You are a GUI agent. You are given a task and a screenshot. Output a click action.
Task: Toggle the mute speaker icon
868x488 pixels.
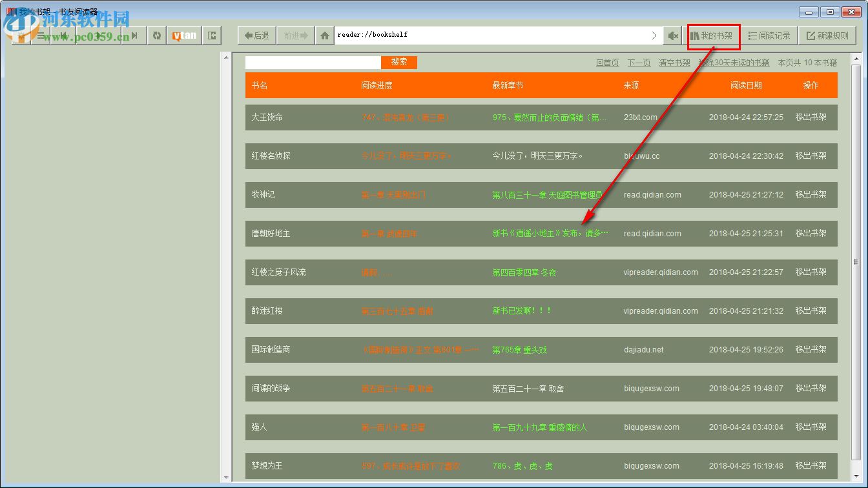coord(673,36)
